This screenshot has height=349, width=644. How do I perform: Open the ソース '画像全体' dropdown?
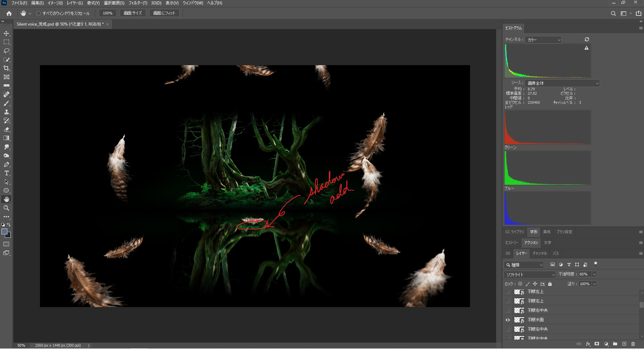[562, 83]
